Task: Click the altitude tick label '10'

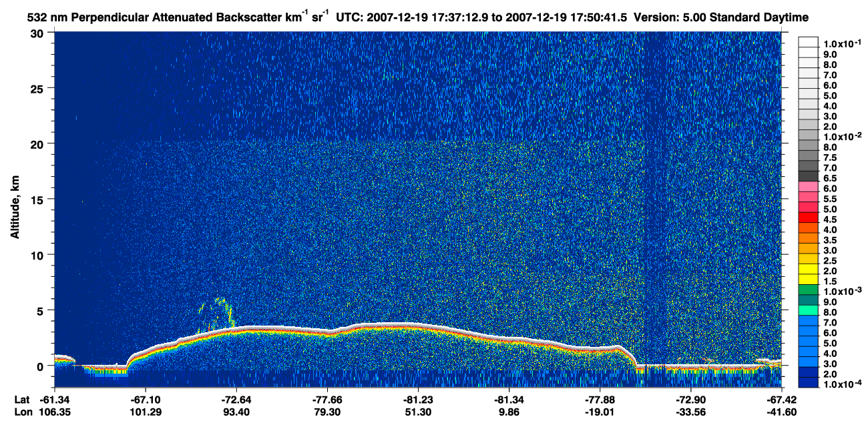Action: coord(39,255)
